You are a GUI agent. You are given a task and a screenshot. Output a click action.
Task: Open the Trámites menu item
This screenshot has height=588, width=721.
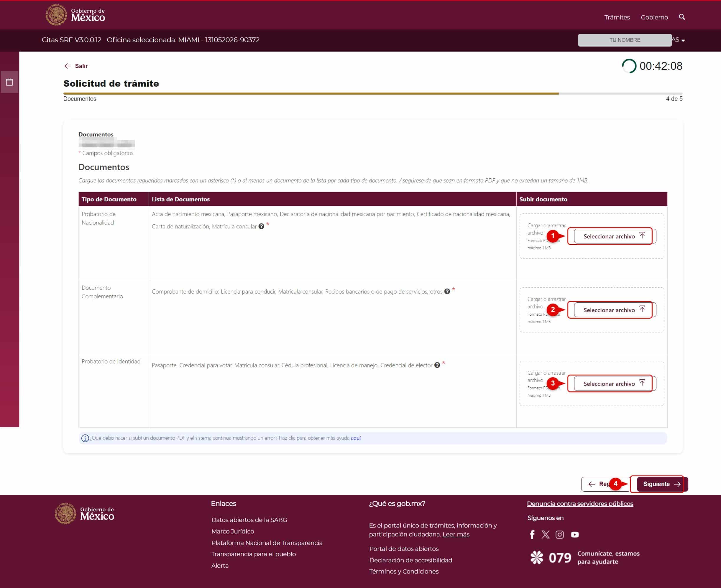coord(617,17)
